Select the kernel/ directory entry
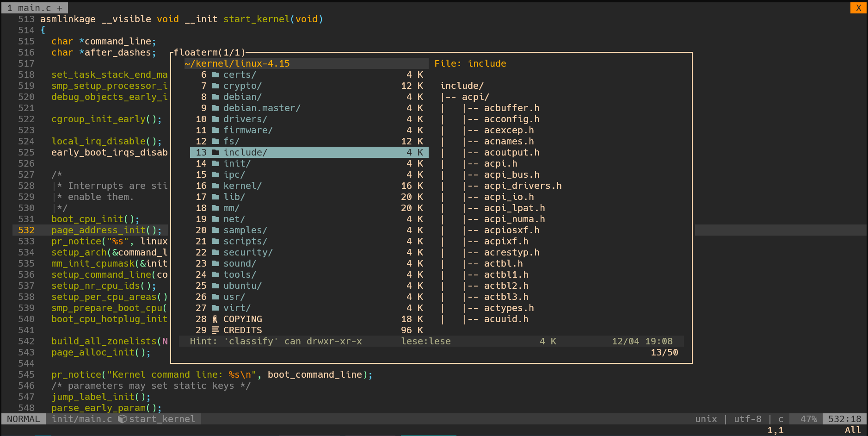Viewport: 868px width, 436px height. 309,186
